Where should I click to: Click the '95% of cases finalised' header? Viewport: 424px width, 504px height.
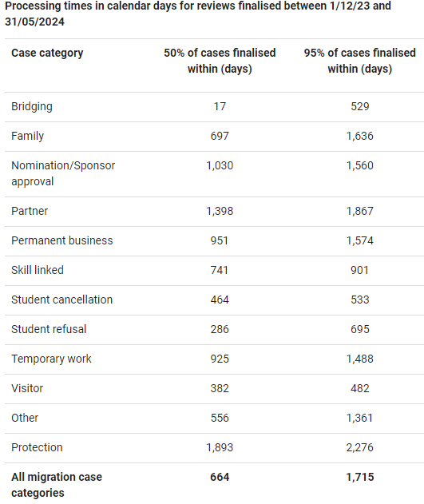pos(360,61)
